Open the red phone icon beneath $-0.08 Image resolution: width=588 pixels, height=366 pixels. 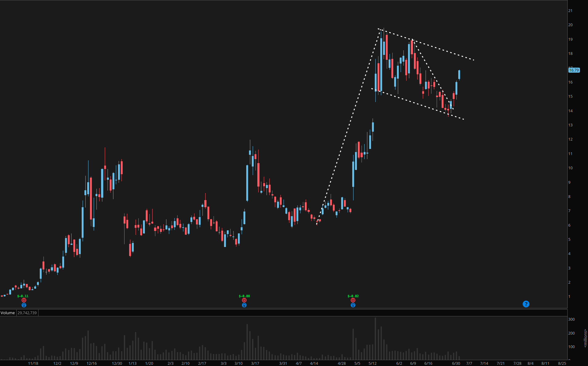(244, 300)
